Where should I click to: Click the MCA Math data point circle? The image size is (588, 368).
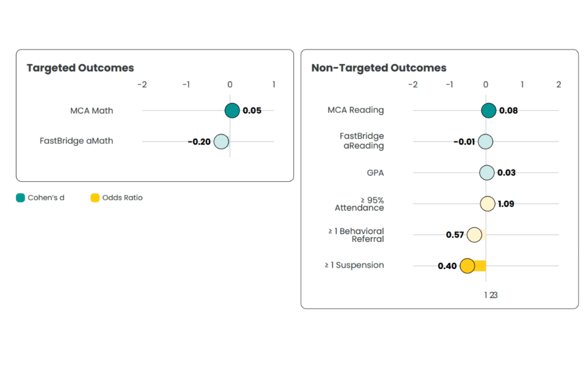[x=231, y=110]
